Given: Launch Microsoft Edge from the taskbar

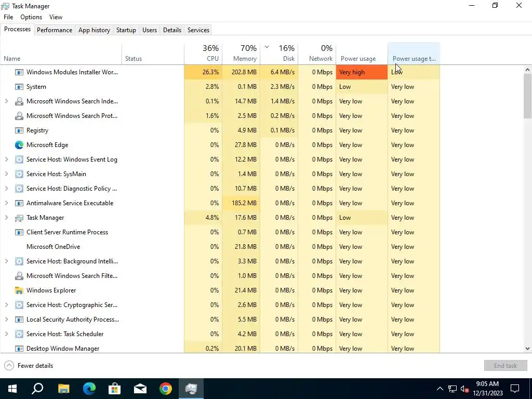Looking at the screenshot, I should [x=89, y=389].
